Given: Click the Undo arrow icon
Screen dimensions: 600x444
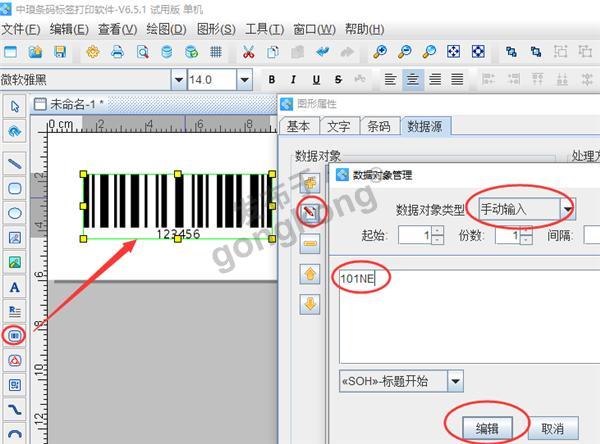Looking at the screenshot, I should click(x=323, y=51).
